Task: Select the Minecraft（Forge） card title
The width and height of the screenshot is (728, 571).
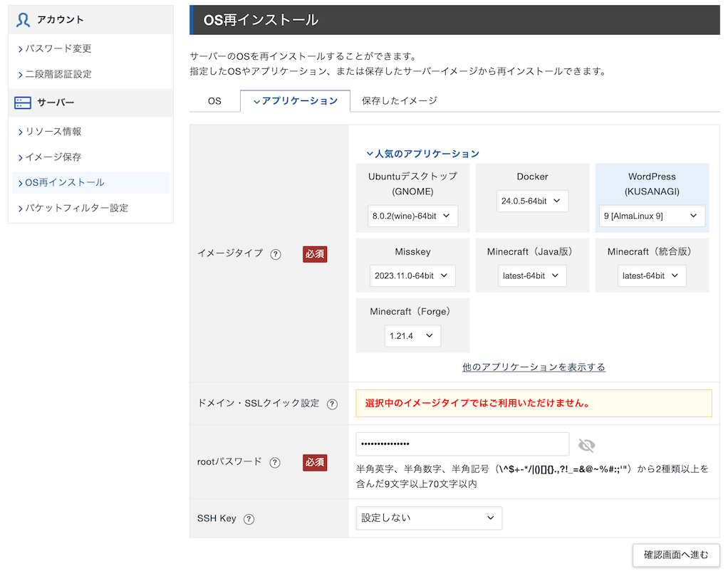Action: tap(412, 312)
